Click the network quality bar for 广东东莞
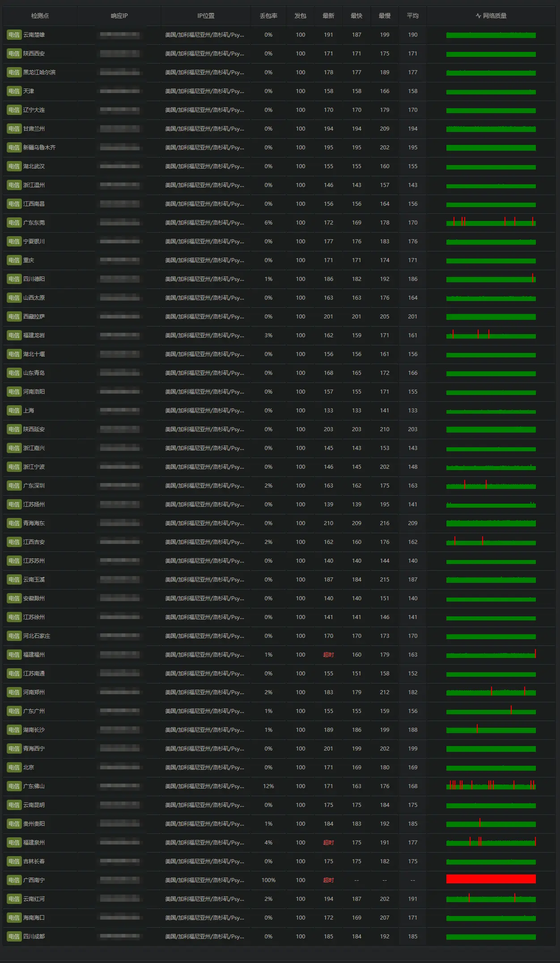 click(x=491, y=223)
